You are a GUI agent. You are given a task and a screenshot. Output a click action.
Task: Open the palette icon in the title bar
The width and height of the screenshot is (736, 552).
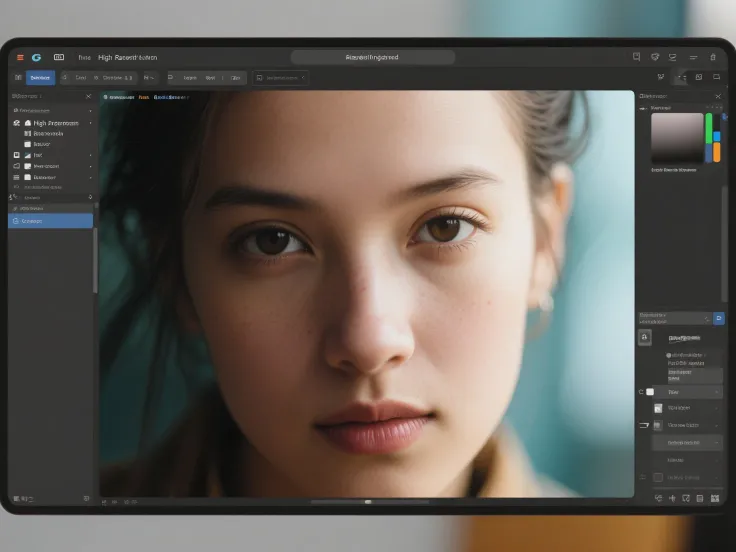tap(655, 57)
